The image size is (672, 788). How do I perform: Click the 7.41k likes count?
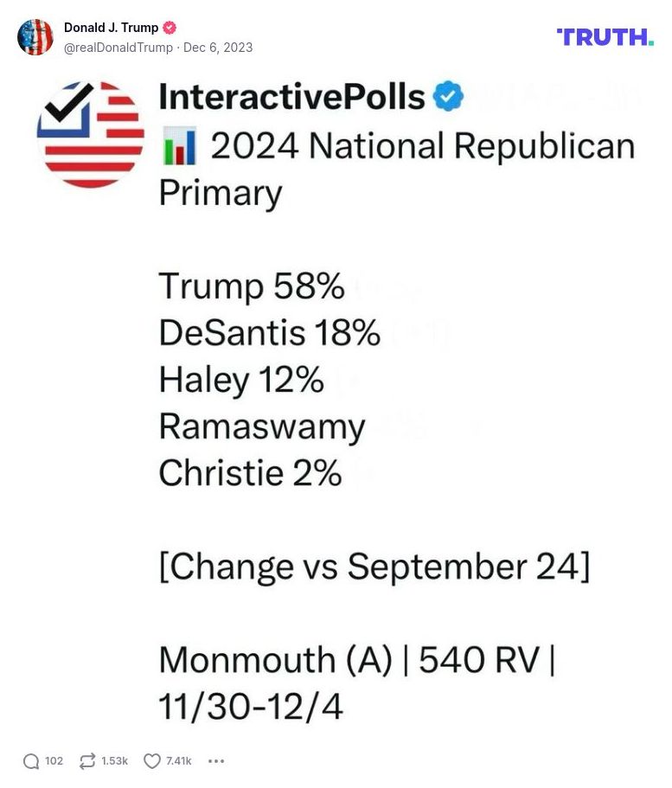[x=179, y=761]
